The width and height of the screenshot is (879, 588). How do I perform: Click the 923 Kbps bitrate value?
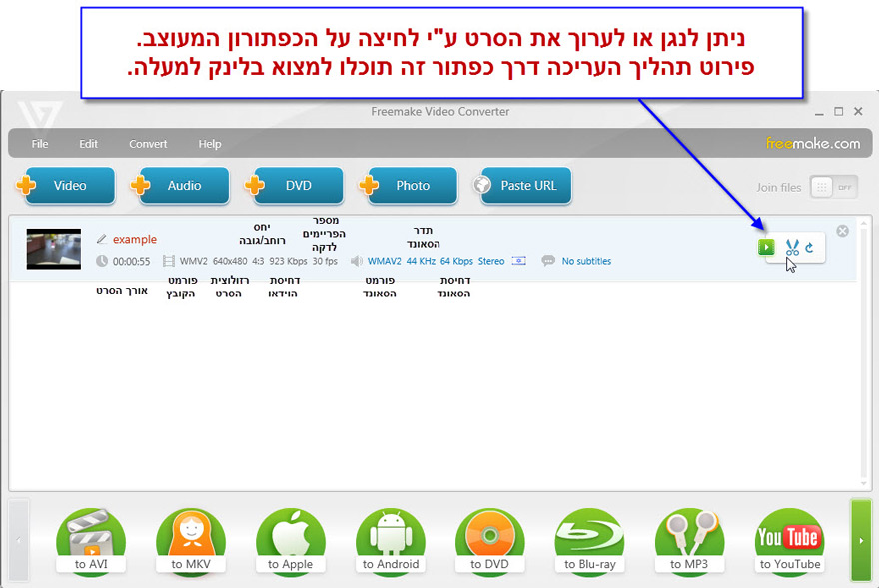click(x=288, y=261)
